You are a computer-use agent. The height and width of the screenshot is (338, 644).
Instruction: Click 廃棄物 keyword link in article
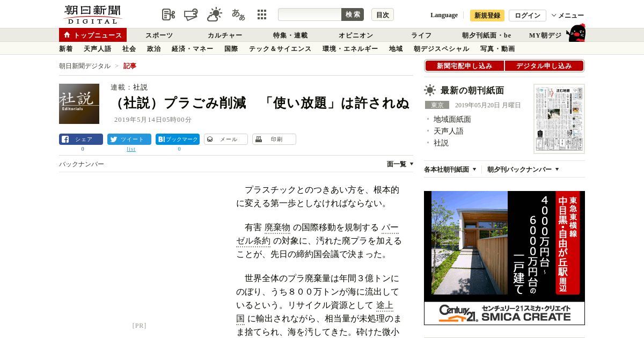(x=277, y=227)
